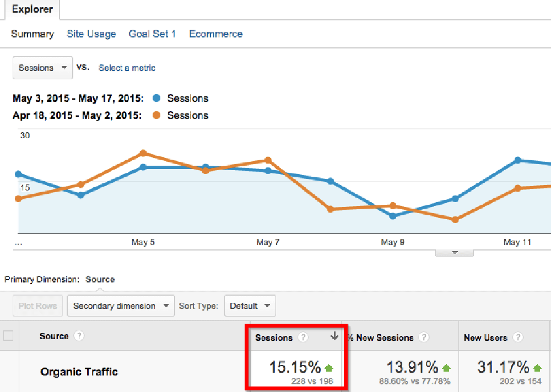The height and width of the screenshot is (392, 551).
Task: Open the Sort Type Default dropdown
Action: pos(250,306)
